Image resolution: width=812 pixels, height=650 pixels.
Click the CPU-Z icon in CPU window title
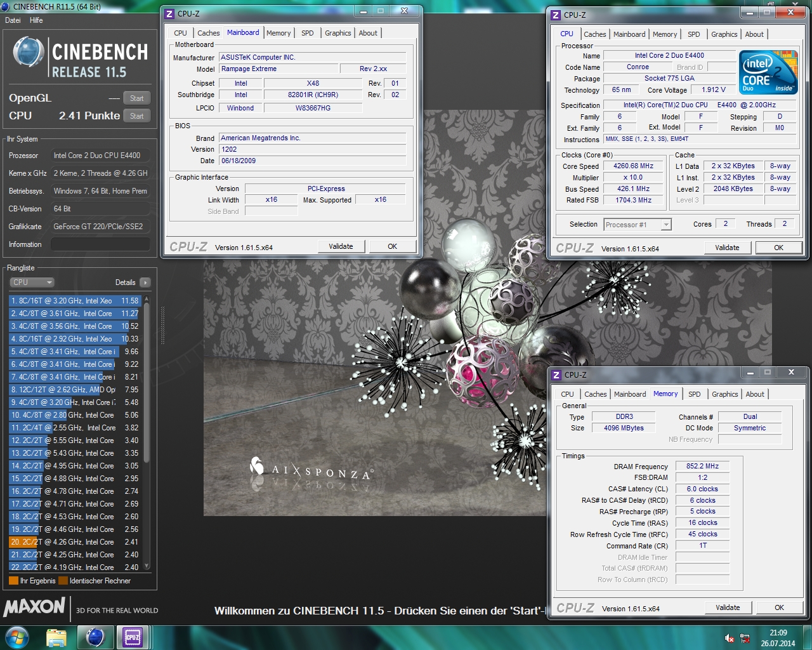pyautogui.click(x=556, y=15)
